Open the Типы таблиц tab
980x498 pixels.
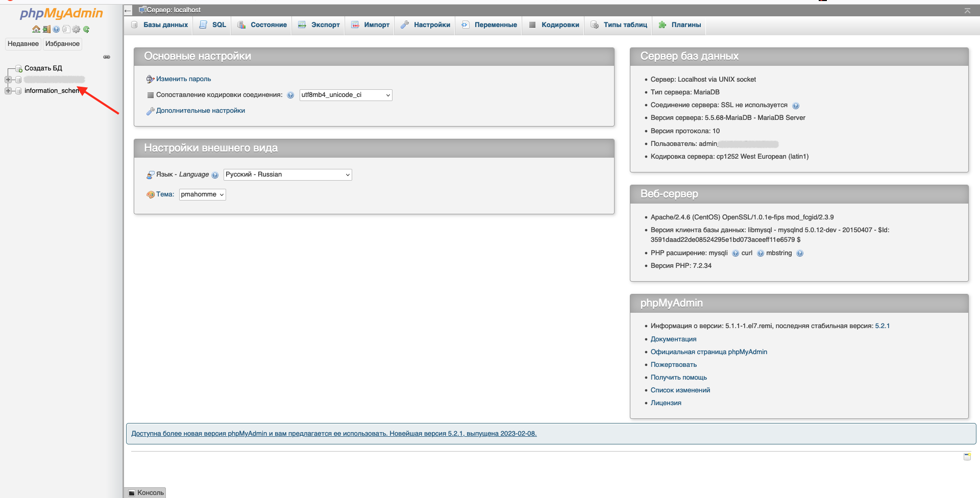click(619, 25)
